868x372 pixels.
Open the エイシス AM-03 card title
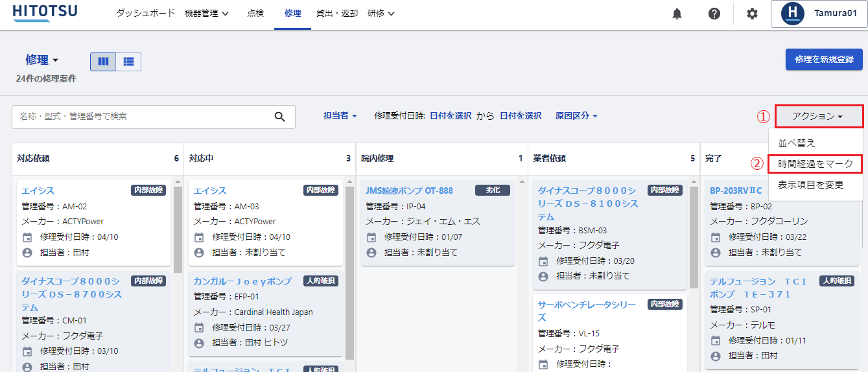(210, 191)
